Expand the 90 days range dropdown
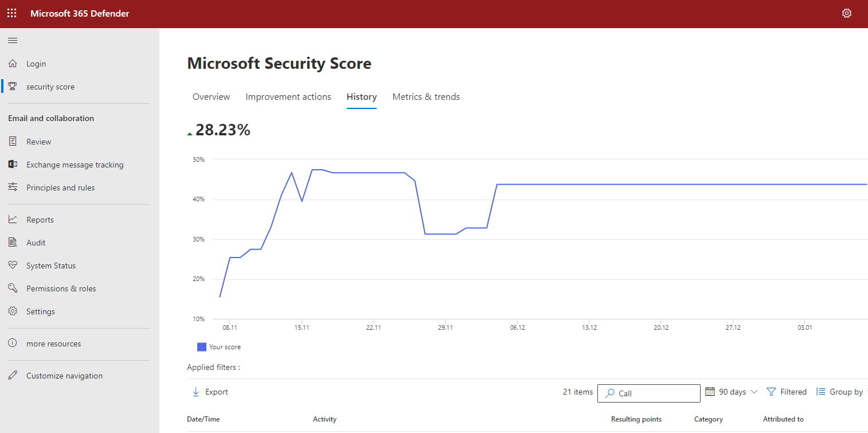The image size is (868, 433). coord(732,392)
